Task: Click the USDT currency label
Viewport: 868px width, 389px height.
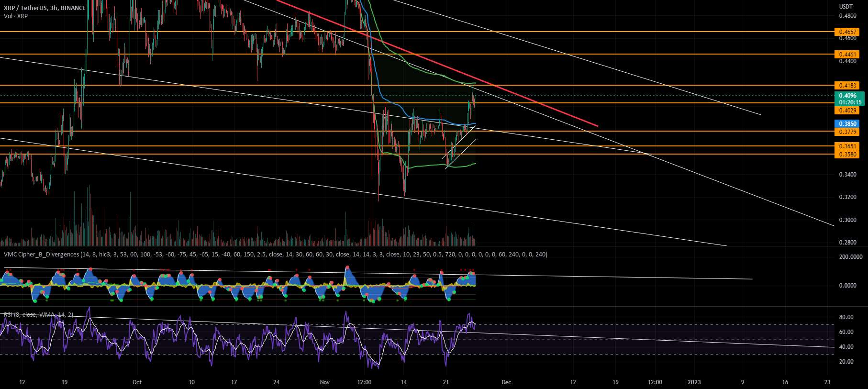Action: pos(846,7)
